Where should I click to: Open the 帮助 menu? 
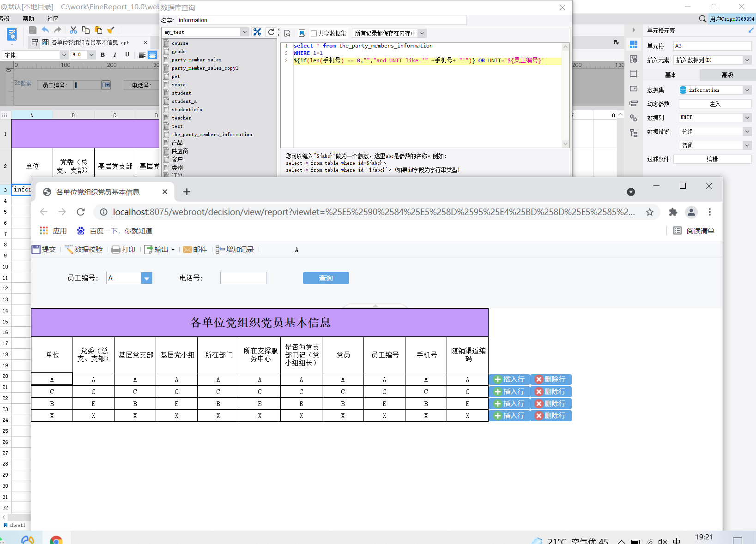pyautogui.click(x=28, y=18)
